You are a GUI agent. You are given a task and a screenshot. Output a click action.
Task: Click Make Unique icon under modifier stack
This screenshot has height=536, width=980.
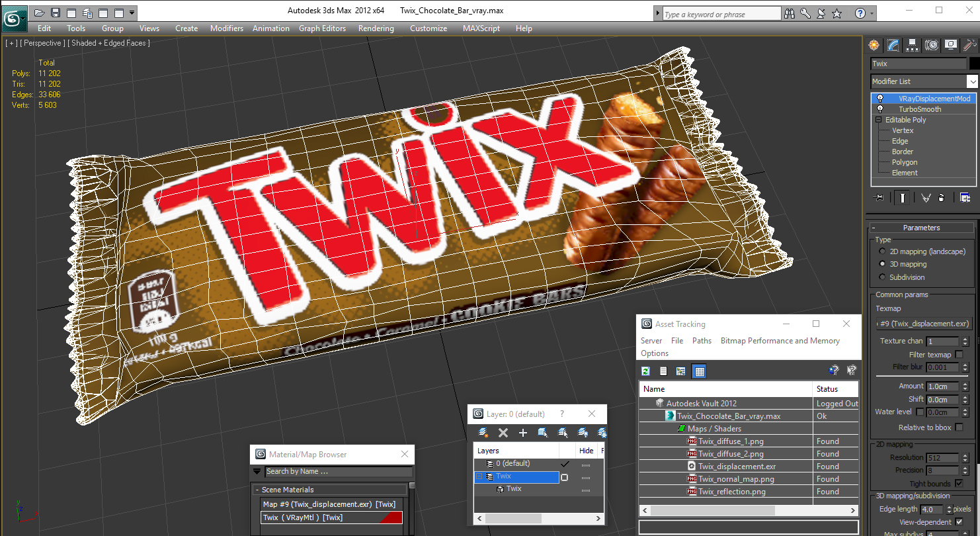[x=926, y=198]
